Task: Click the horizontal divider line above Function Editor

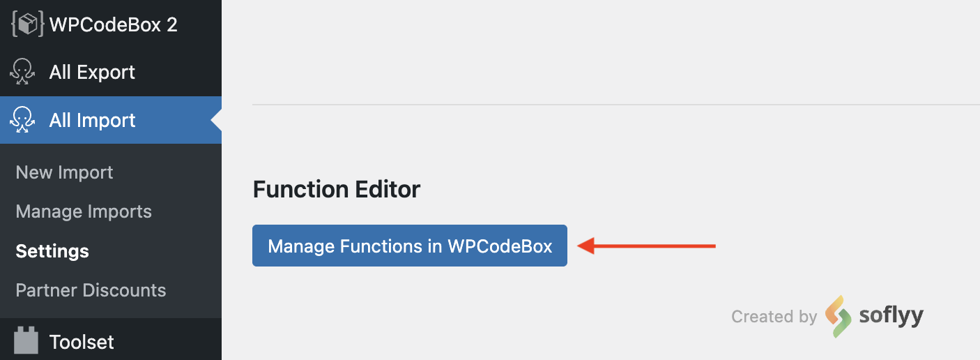Action: coord(616,105)
